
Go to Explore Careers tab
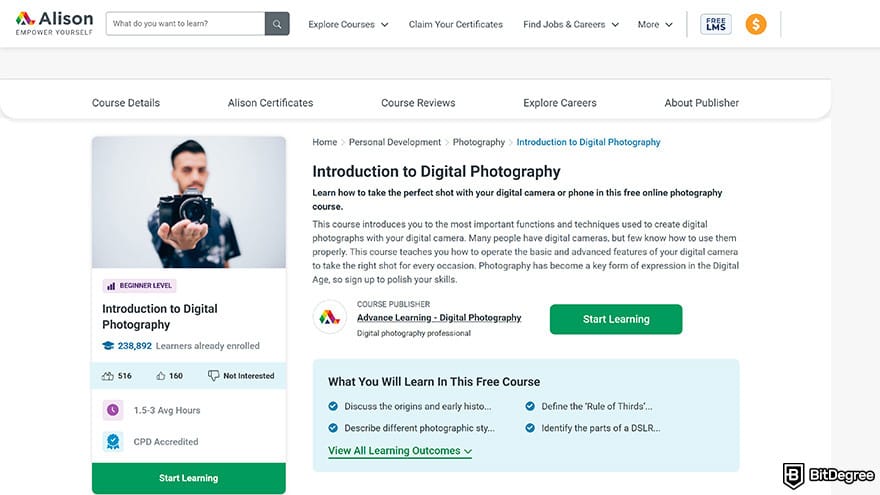560,103
